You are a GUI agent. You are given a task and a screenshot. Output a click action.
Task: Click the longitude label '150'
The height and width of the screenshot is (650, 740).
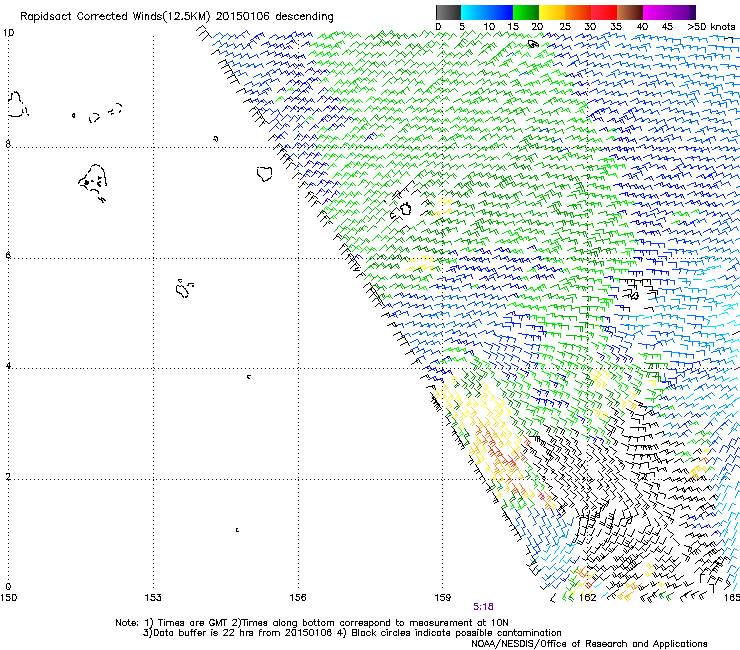[x=8, y=598]
